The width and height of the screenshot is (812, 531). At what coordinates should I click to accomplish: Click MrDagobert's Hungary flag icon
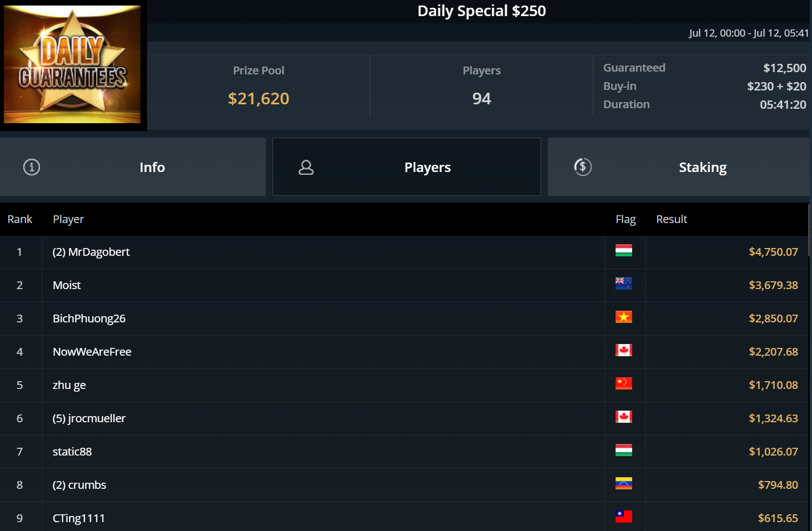623,251
